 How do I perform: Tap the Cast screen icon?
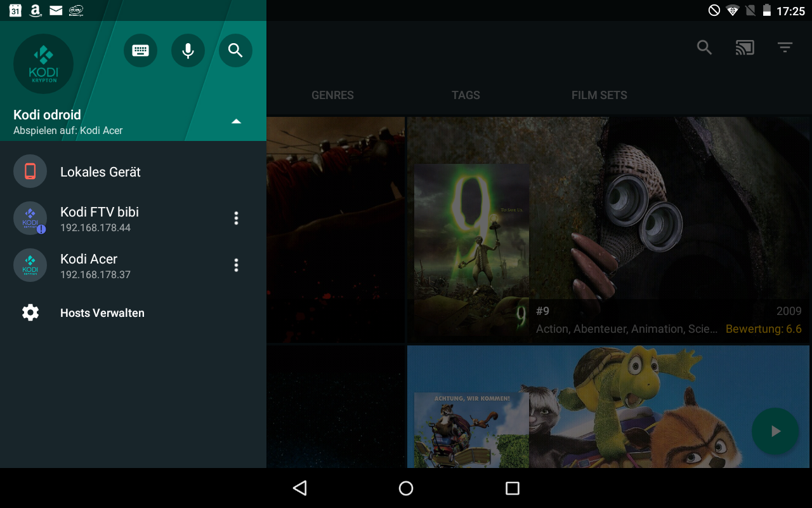(745, 48)
